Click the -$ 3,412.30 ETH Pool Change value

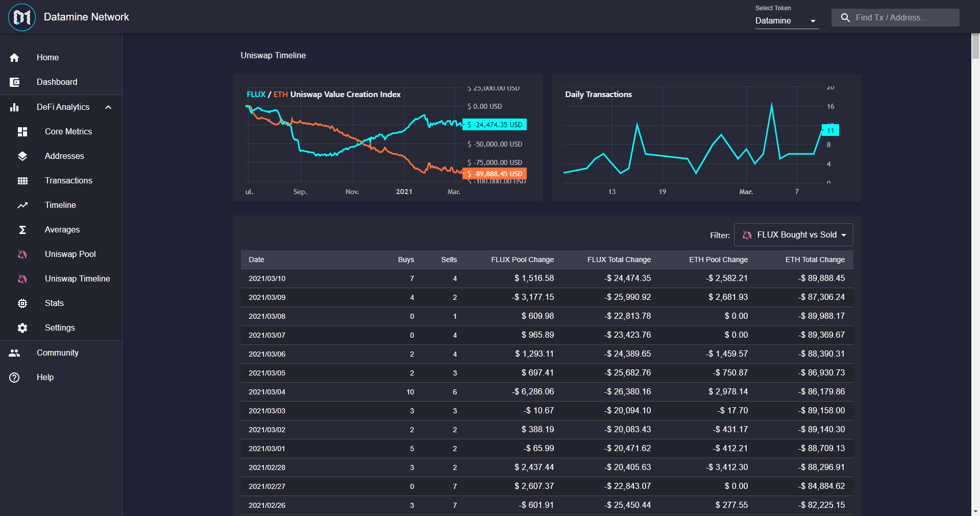click(727, 467)
